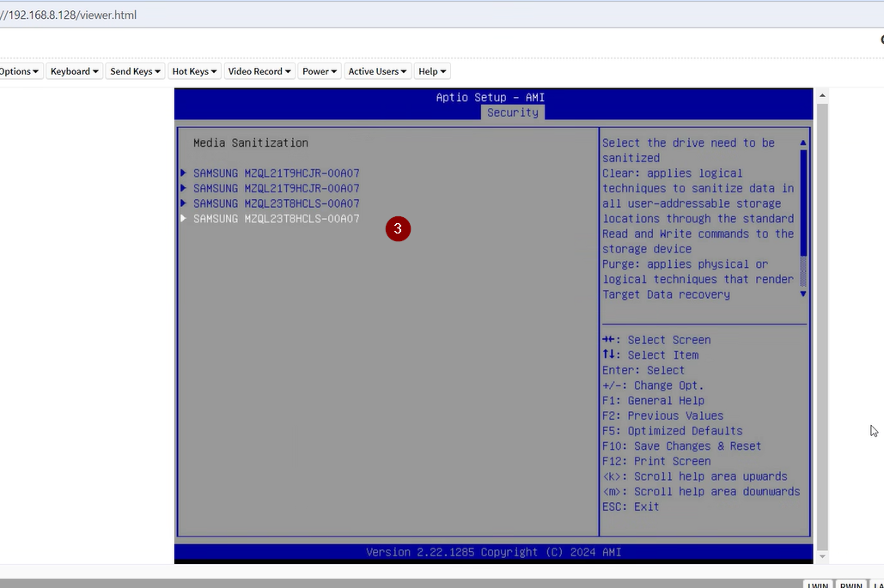
Task: Click the Media Sanitization heading
Action: click(251, 143)
